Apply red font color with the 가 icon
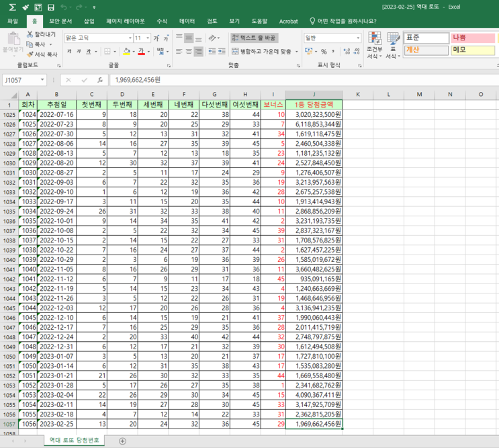 click(x=141, y=51)
